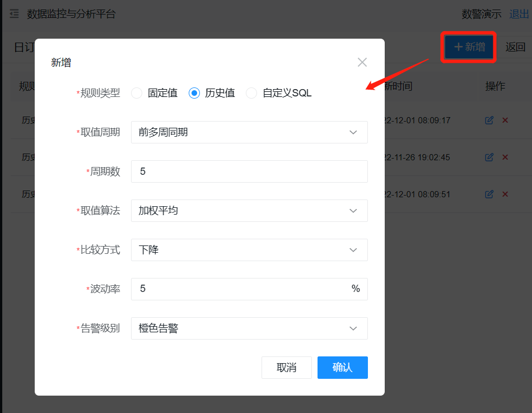532x413 pixels.
Task: Expand the 取值算法 dropdown
Action: [x=249, y=211]
